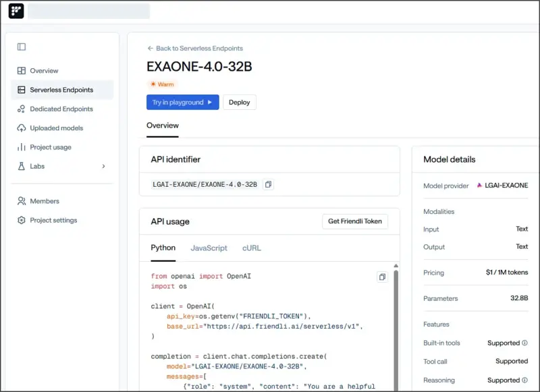This screenshot has height=392, width=540.
Task: Open Uploaded models in sidebar
Action: 62,128
